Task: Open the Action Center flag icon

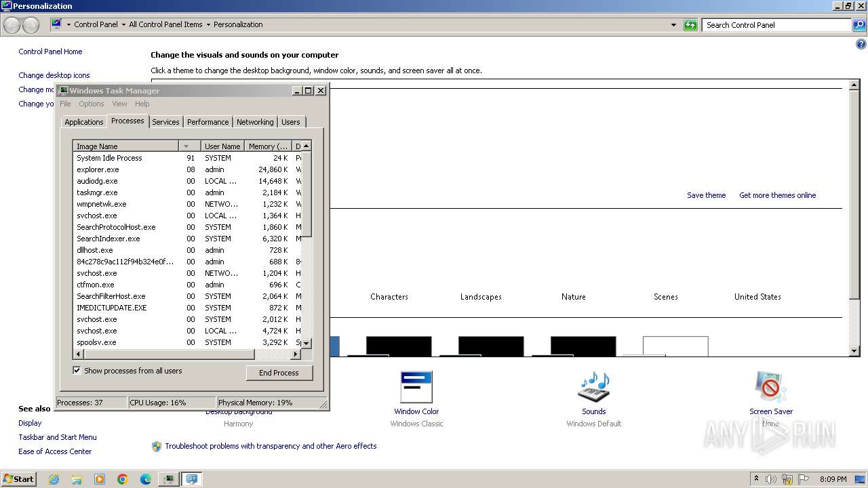Action: (804, 479)
